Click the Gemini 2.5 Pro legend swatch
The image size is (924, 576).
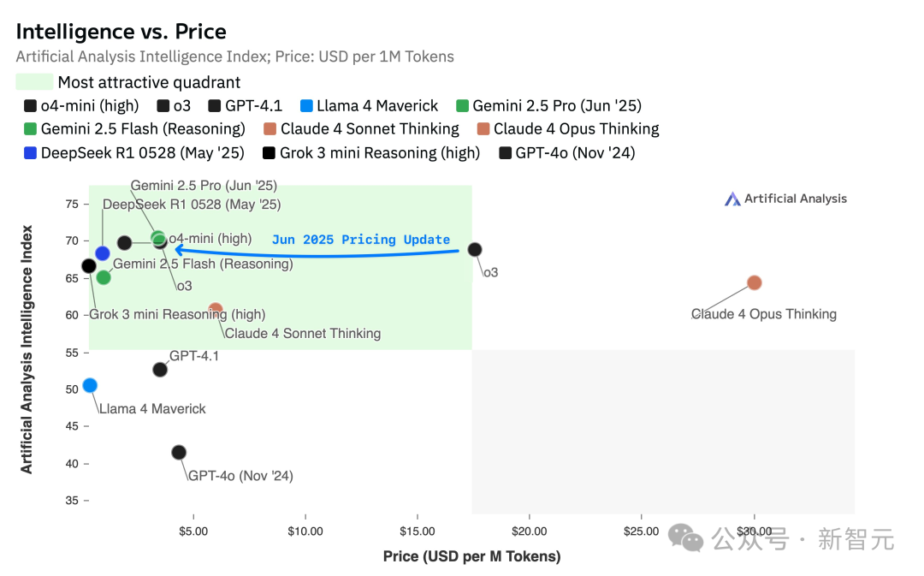pyautogui.click(x=463, y=105)
